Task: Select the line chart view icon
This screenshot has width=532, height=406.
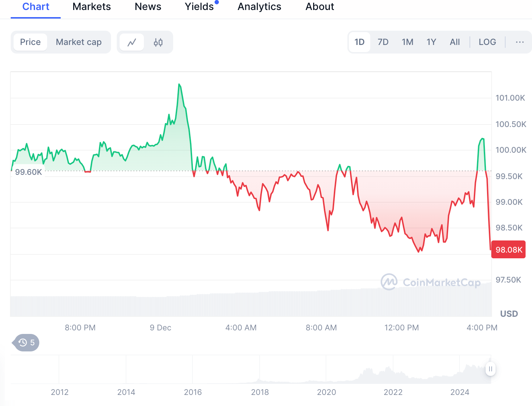Action: [132, 42]
